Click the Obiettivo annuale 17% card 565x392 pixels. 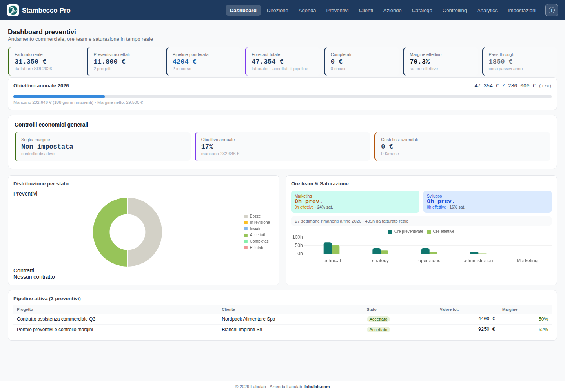(x=282, y=147)
